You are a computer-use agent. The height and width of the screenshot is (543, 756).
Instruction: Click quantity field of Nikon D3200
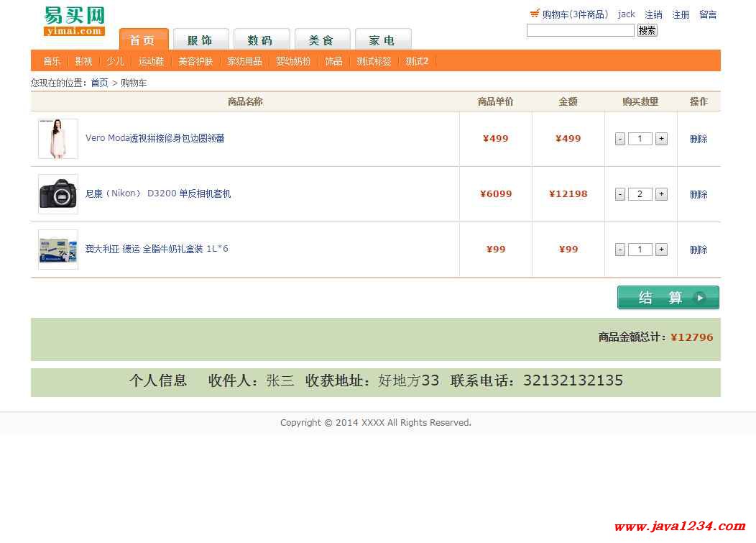pos(640,194)
